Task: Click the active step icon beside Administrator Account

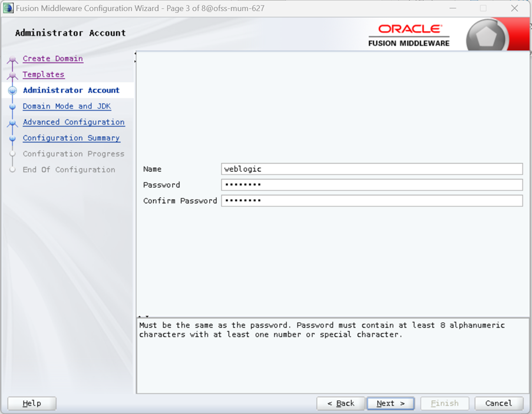Action: (12, 91)
